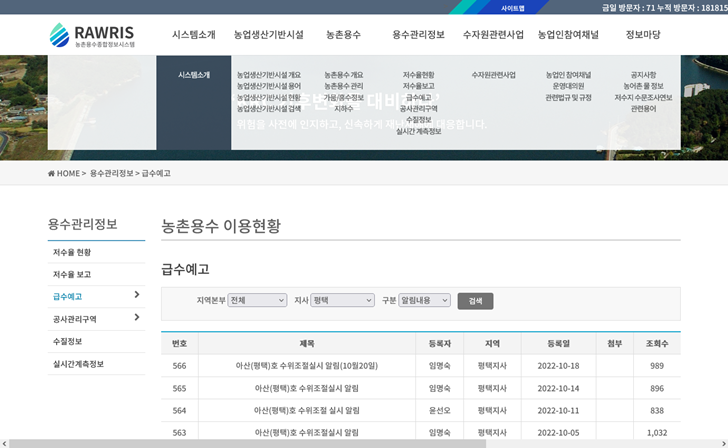Image resolution: width=728 pixels, height=448 pixels.
Task: Click the 윤선오 author cell
Action: point(439,410)
